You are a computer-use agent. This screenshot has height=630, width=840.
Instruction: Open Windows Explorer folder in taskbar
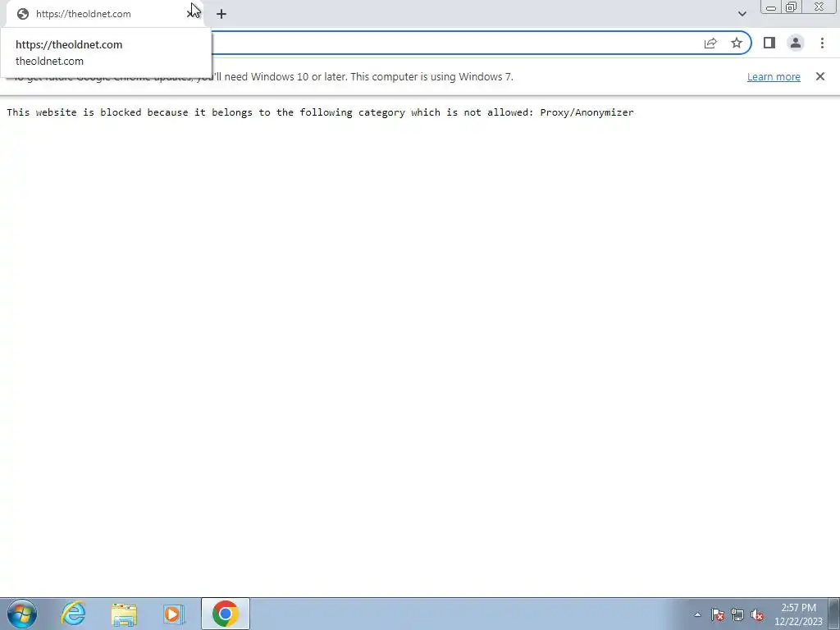click(124, 614)
